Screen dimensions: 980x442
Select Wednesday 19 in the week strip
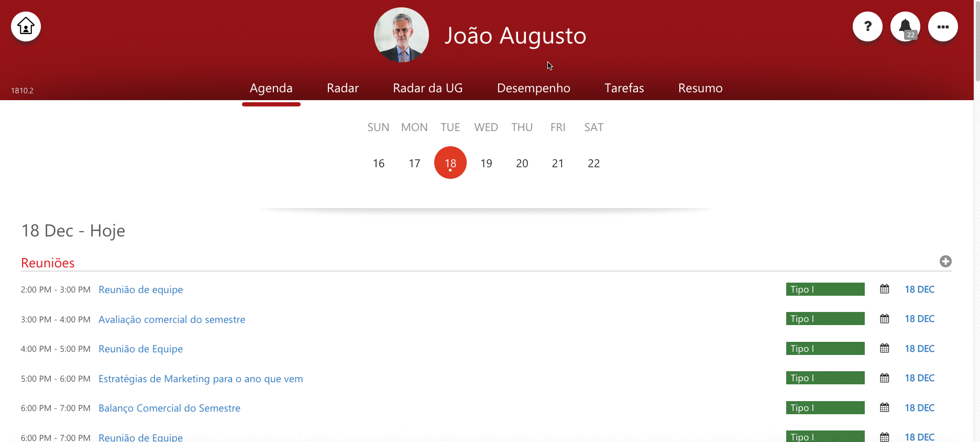(x=486, y=163)
